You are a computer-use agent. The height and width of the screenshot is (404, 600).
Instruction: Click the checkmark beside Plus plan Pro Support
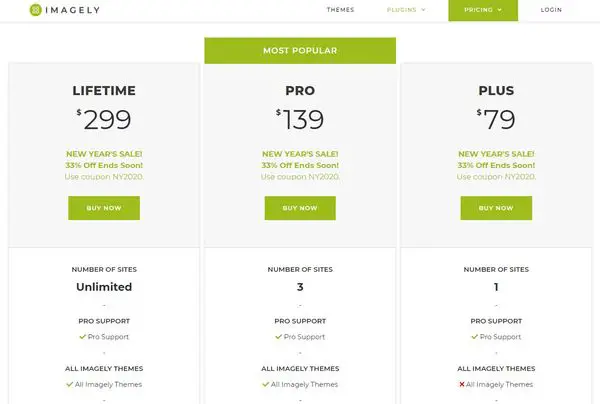click(474, 337)
